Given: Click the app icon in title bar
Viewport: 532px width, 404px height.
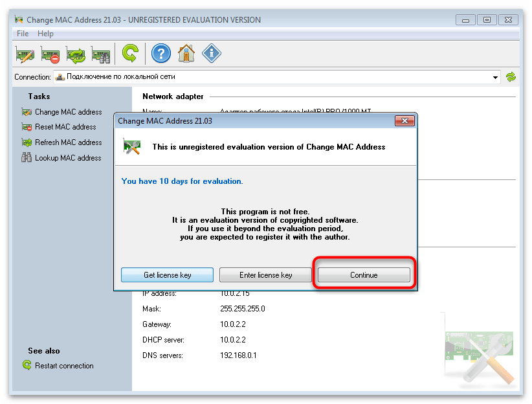Looking at the screenshot, I should (19, 19).
